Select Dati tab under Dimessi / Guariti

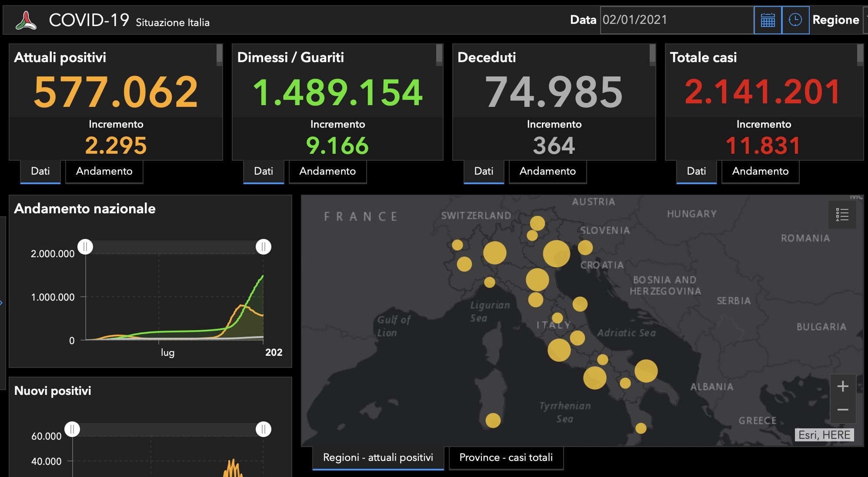264,171
